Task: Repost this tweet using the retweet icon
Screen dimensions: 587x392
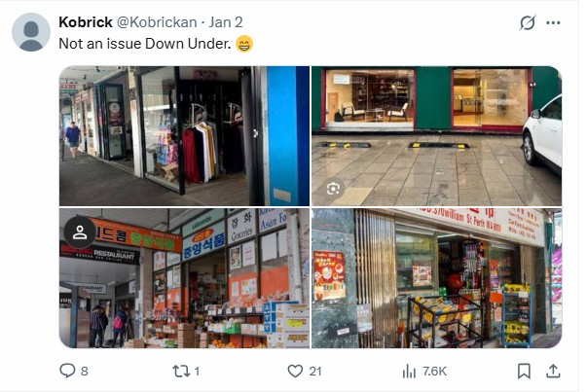Action: click(180, 371)
